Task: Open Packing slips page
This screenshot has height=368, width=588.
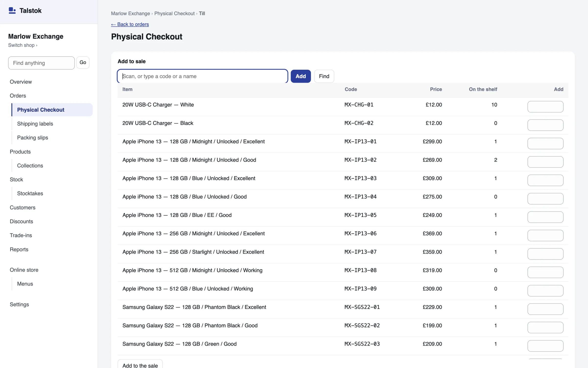Action: point(33,138)
